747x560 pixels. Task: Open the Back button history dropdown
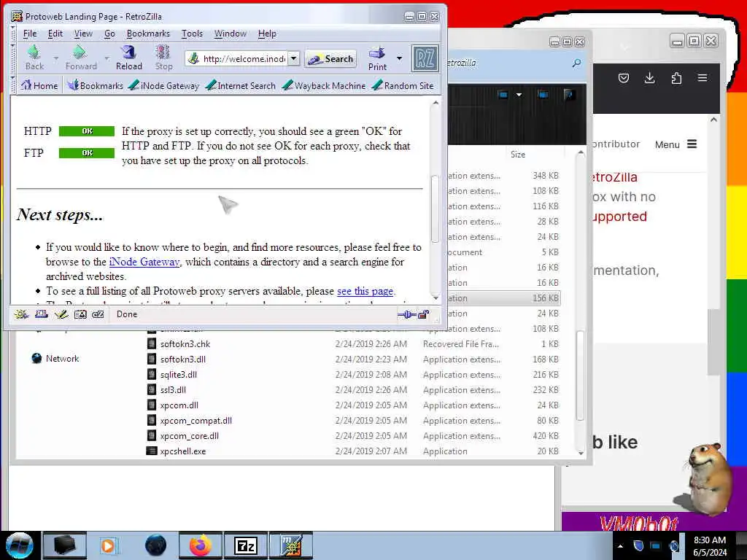(x=55, y=58)
